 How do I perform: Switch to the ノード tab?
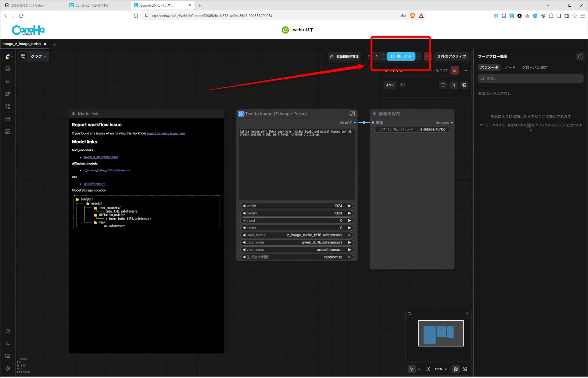[x=510, y=68]
